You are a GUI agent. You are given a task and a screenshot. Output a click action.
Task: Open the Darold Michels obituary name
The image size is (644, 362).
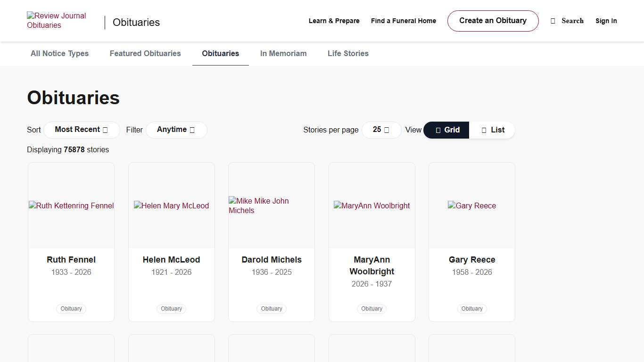[x=272, y=260]
